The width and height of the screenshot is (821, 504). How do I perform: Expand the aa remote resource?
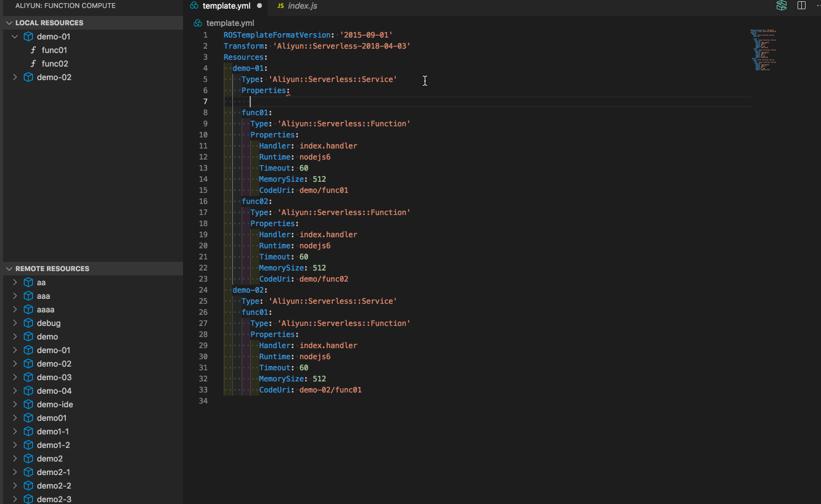click(14, 282)
